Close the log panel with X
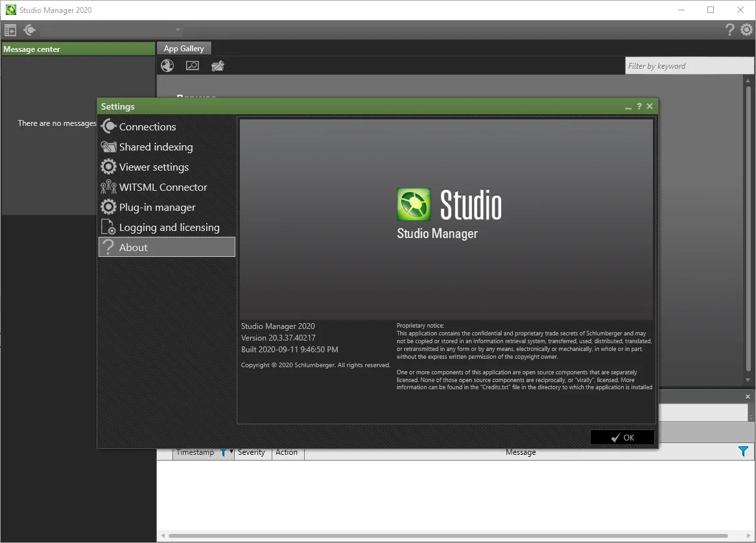 [748, 397]
